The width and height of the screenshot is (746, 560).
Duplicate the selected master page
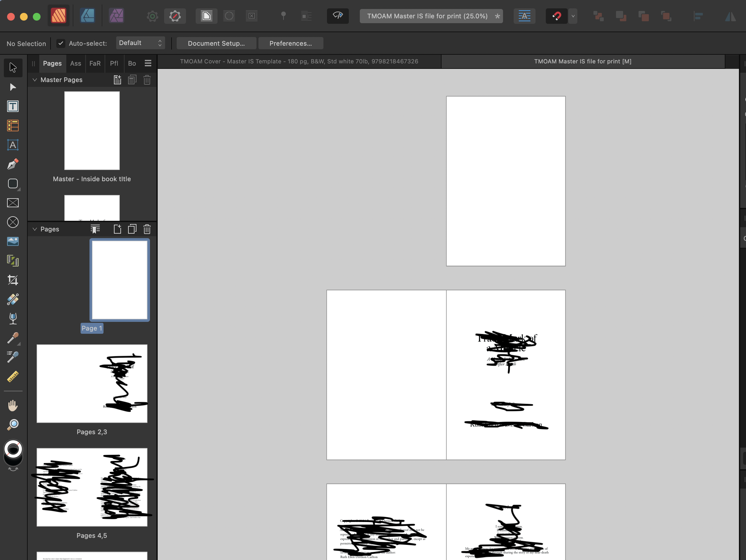pos(132,80)
